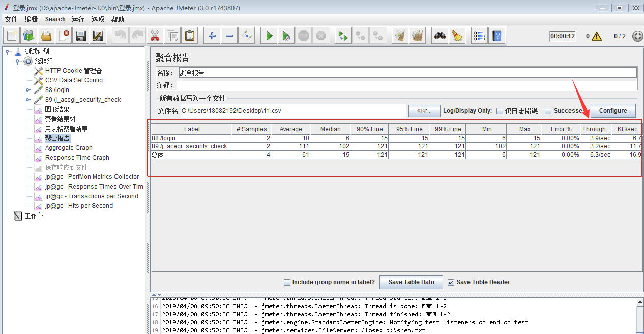The width and height of the screenshot is (644, 334).
Task: Open the 编辑 menu
Action: 32,19
